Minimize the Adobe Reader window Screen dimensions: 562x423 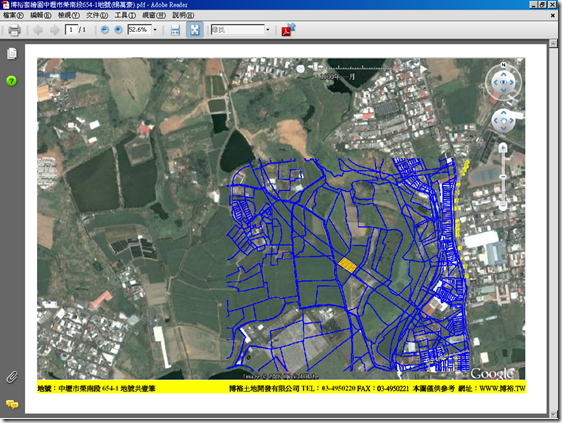(534, 5)
